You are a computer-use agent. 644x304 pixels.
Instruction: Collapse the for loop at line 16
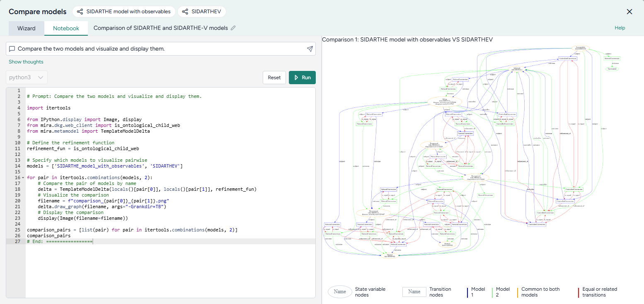pos(22,178)
